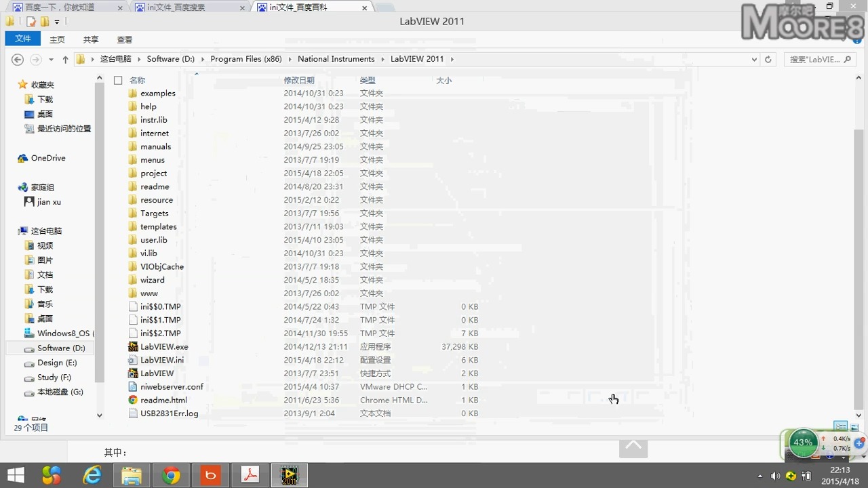Click the examples folder icon
Screen dimensions: 868x488
tap(133, 94)
